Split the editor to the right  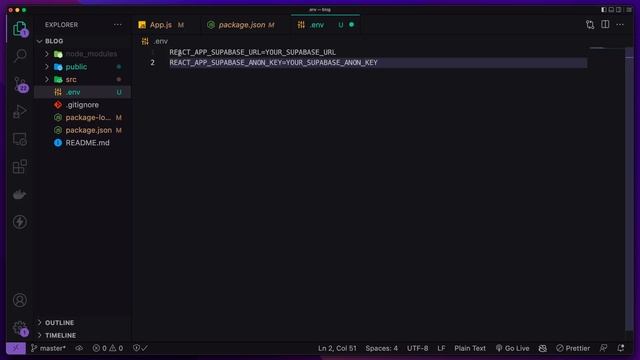click(605, 24)
